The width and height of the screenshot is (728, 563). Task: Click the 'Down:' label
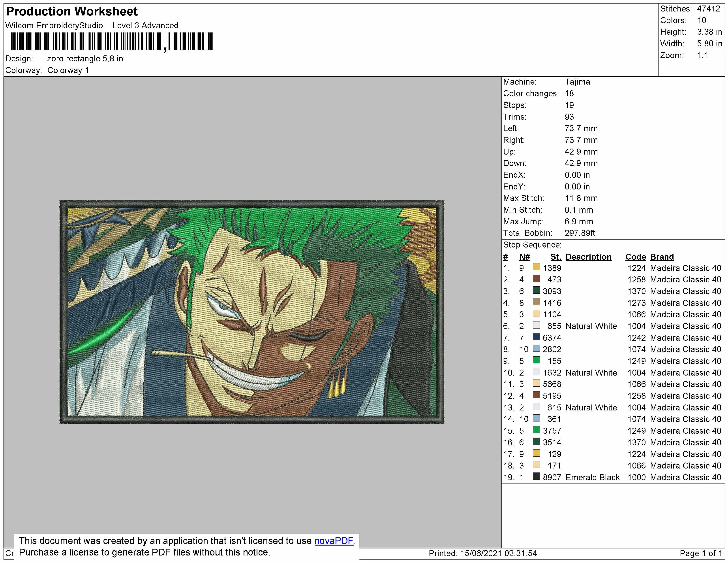point(515,163)
